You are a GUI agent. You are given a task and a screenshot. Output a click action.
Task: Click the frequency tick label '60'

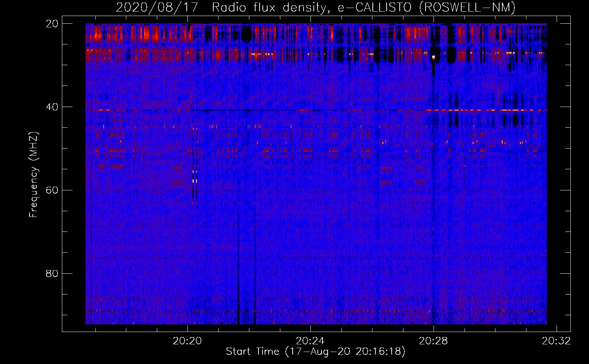(x=52, y=190)
